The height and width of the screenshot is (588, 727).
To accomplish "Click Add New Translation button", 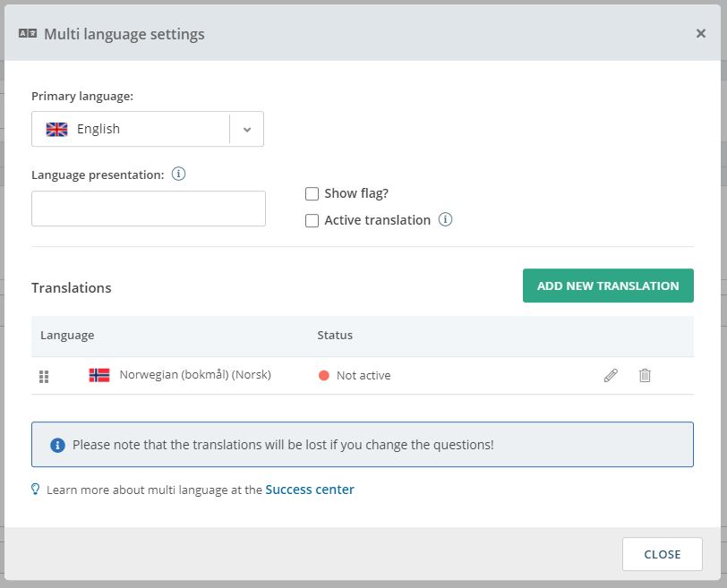I will pyautogui.click(x=608, y=285).
